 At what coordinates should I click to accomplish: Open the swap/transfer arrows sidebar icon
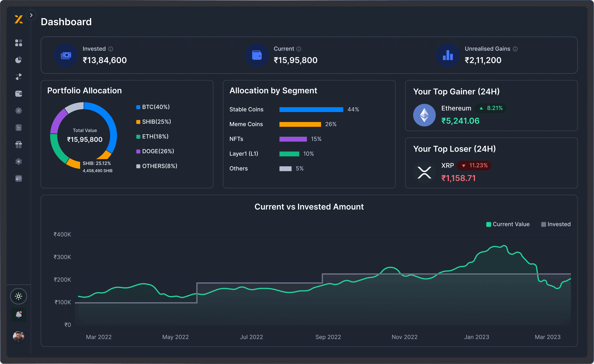coord(19,77)
